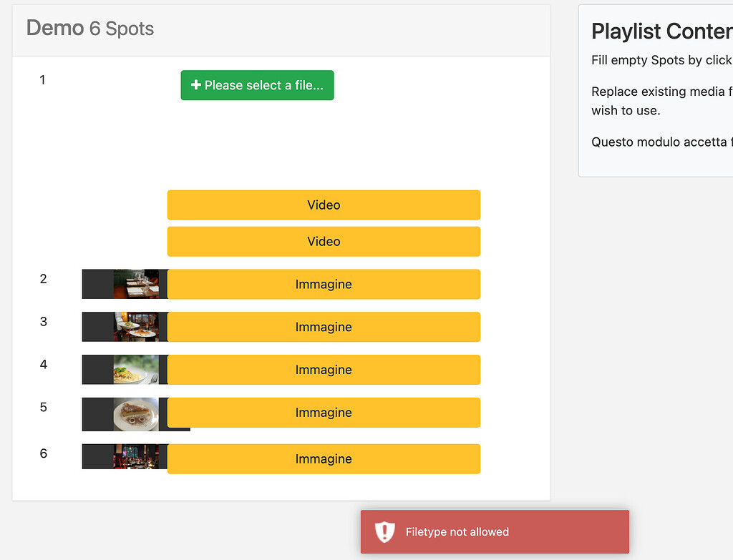Dismiss the Filetype not allowed notification

click(x=494, y=532)
